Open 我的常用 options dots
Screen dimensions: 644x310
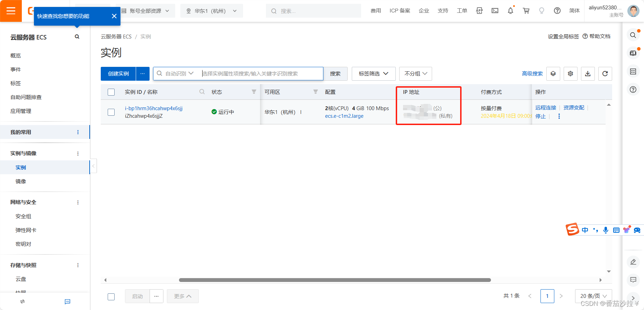tap(78, 132)
